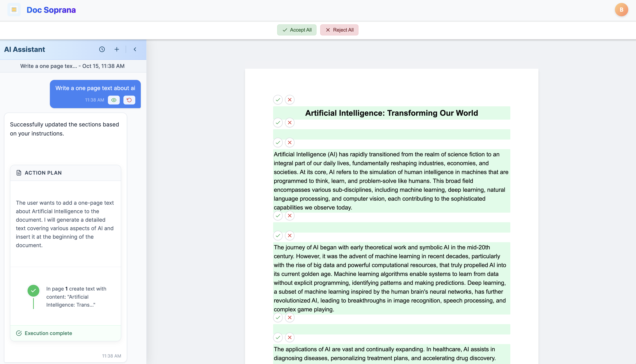
Task: Open the Doc Soprana home link
Action: (x=51, y=10)
